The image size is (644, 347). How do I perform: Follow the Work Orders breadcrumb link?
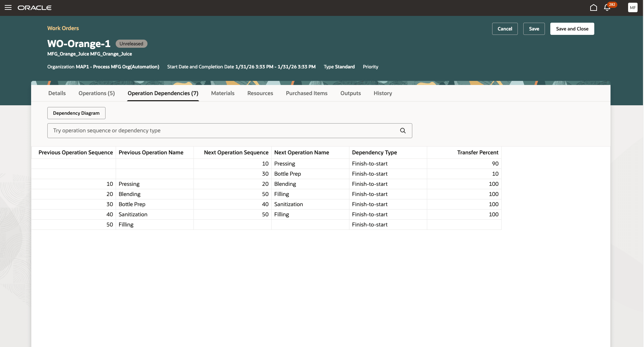click(x=63, y=28)
